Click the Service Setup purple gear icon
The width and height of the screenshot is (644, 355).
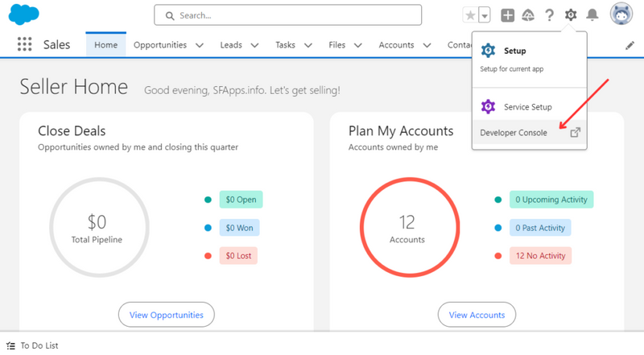(488, 106)
